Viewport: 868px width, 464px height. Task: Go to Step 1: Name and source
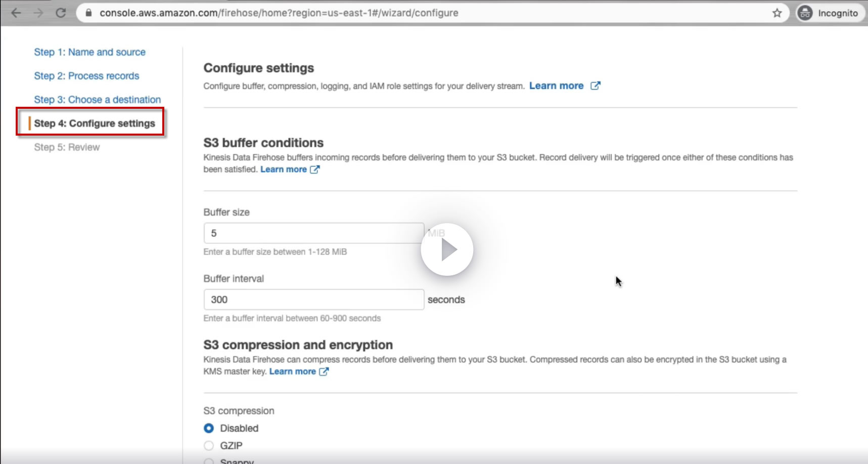(x=89, y=52)
